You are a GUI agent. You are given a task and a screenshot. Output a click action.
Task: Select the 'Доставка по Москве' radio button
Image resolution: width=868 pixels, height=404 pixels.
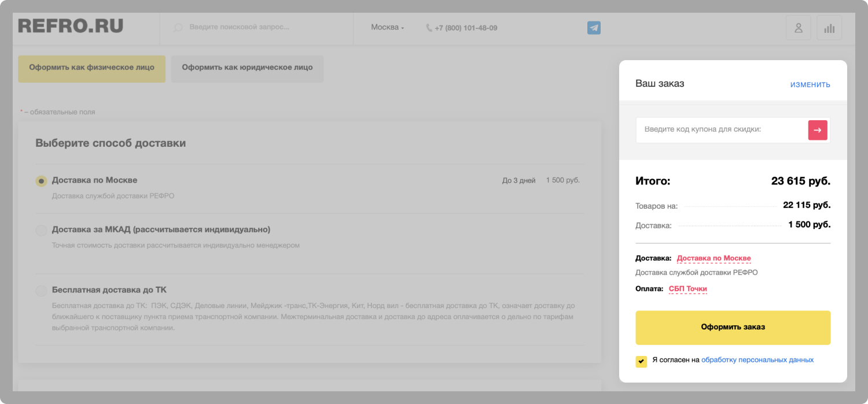pyautogui.click(x=41, y=181)
